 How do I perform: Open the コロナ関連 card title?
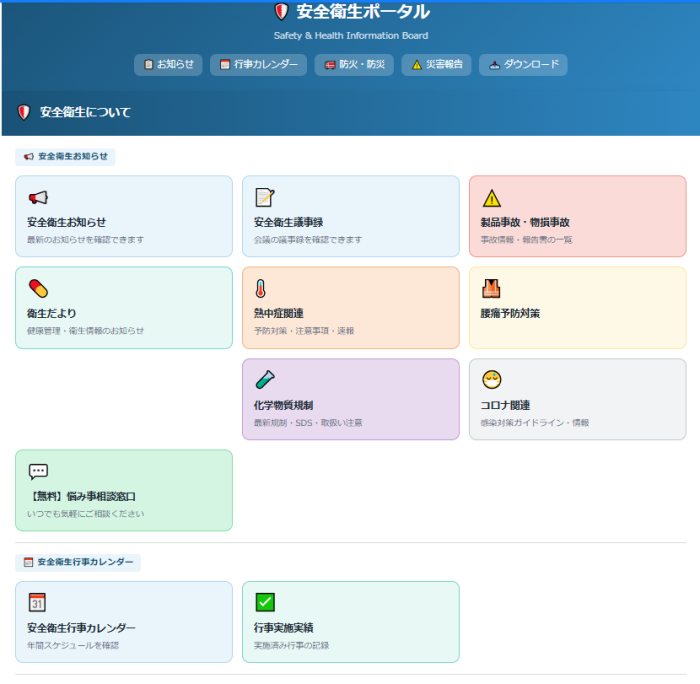pos(505,405)
